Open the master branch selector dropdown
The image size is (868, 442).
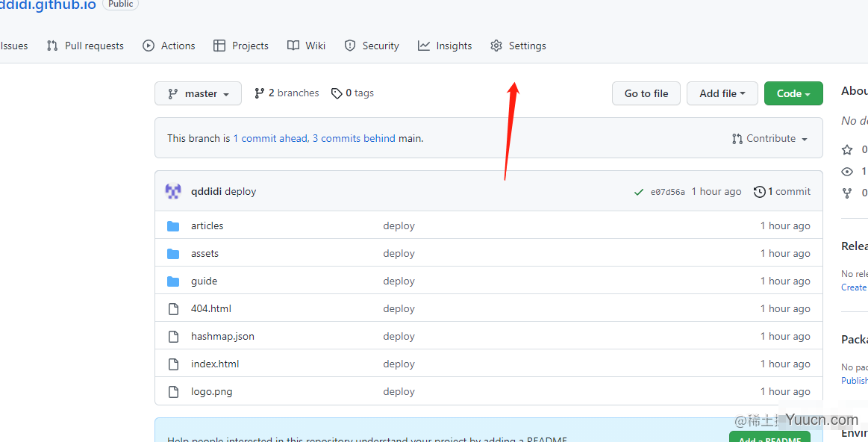199,93
